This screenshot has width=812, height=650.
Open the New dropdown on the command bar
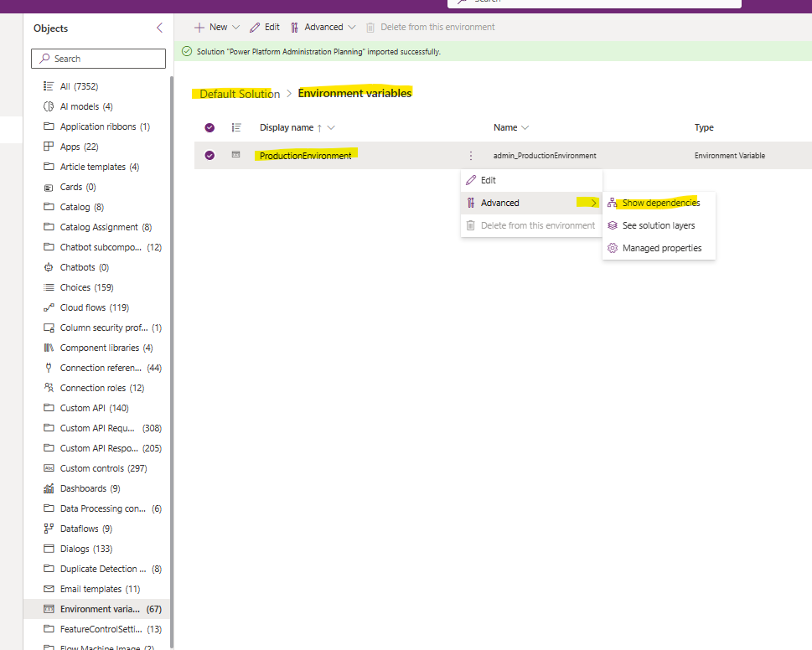[235, 27]
